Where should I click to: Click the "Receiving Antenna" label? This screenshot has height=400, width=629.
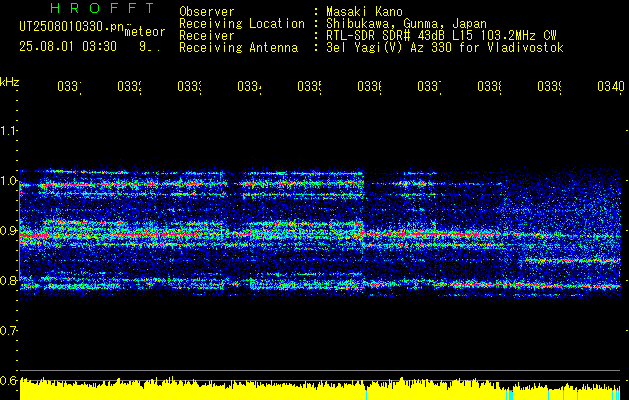pyautogui.click(x=238, y=48)
